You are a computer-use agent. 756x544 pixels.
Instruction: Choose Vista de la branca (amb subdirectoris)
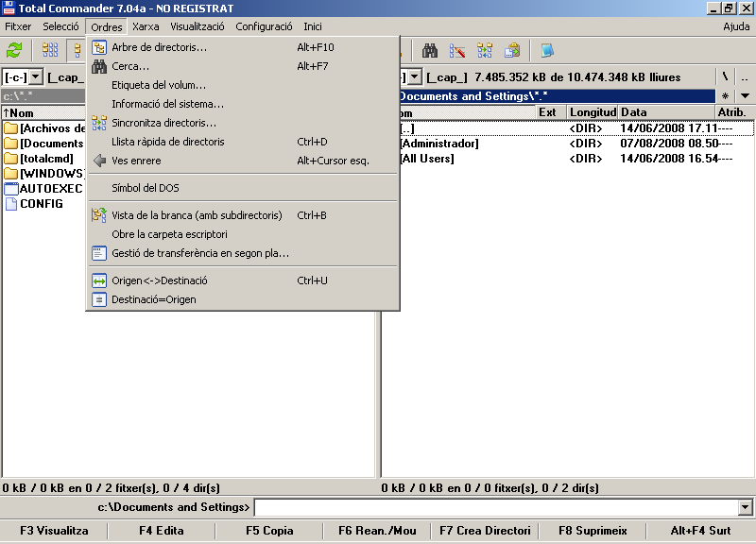[243, 215]
